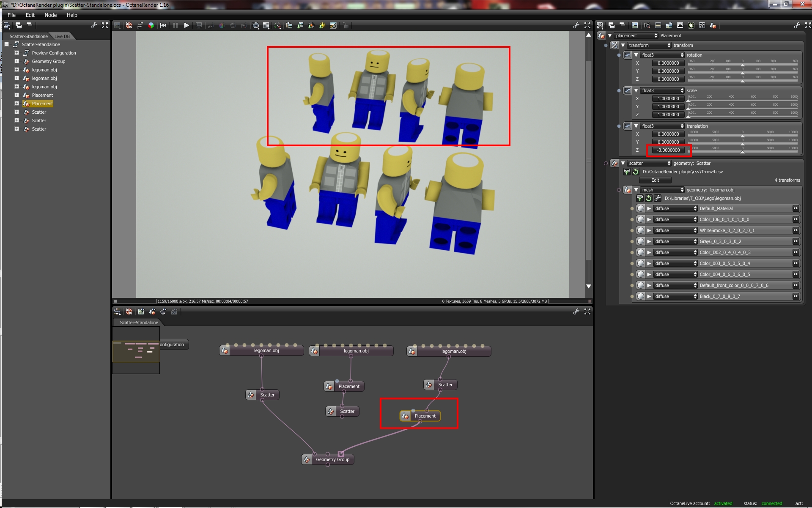Restart the render with rewind icon
The image size is (812, 508).
pos(163,26)
